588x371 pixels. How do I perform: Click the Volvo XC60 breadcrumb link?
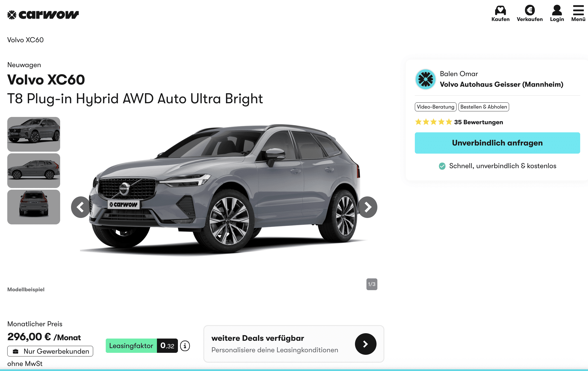coord(25,40)
